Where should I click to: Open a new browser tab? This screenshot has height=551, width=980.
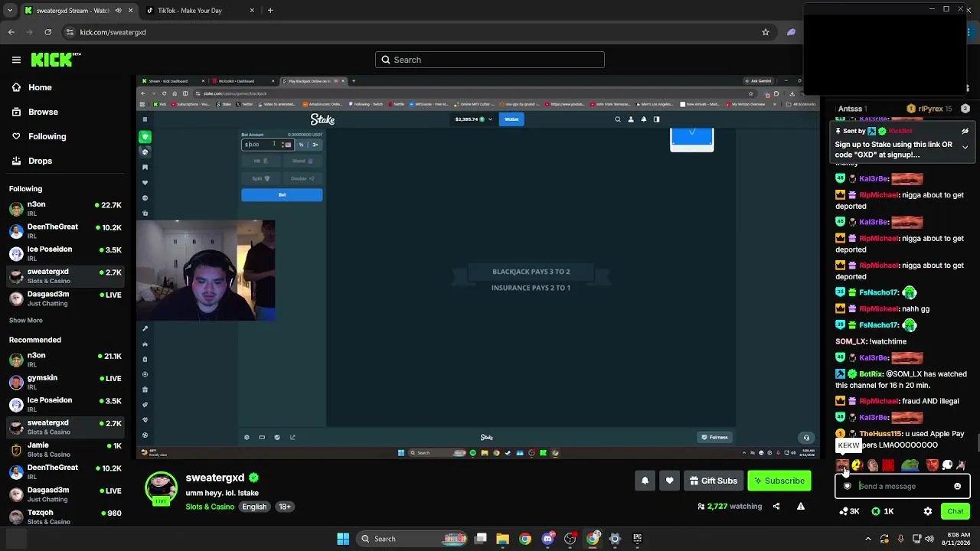[x=270, y=11]
